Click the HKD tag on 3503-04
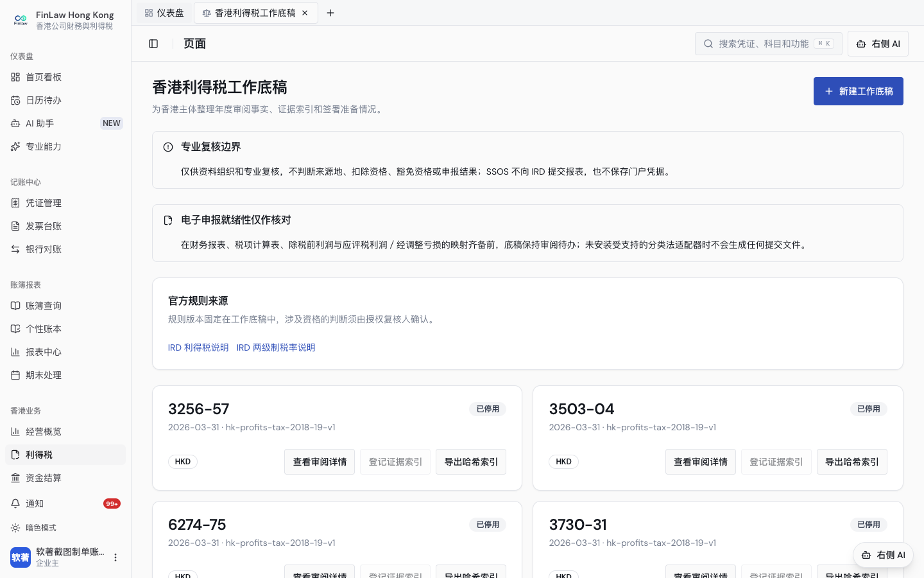The width and height of the screenshot is (924, 578). click(563, 462)
